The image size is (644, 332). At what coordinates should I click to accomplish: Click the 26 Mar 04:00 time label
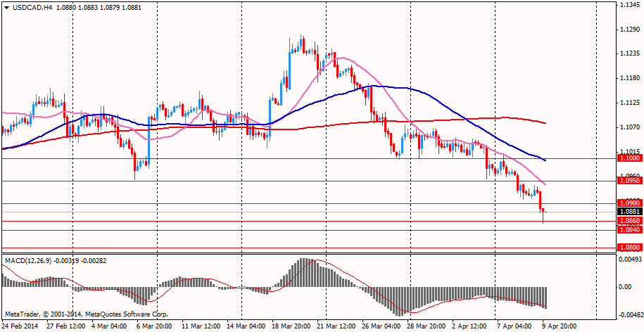(381, 326)
